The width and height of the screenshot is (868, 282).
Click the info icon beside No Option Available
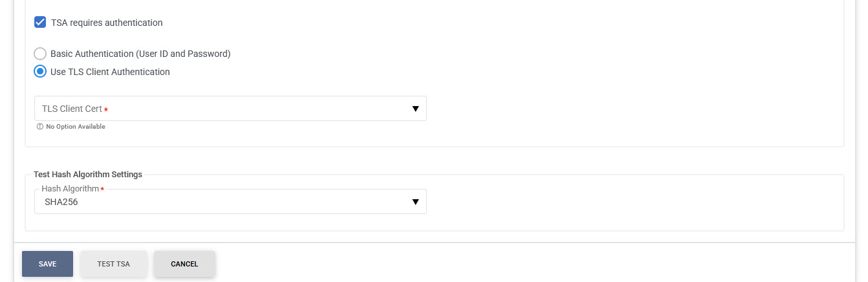[40, 127]
